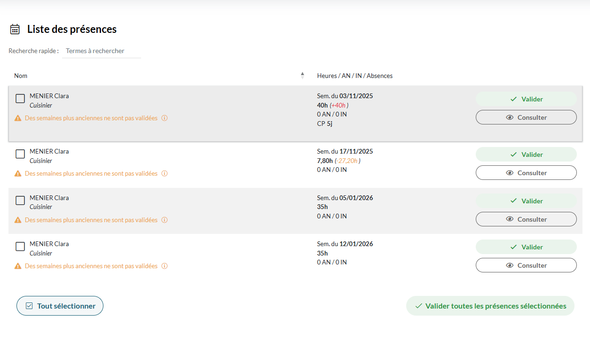The width and height of the screenshot is (590, 364).
Task: Check the box for week of 03/11/2025
Action: pyautogui.click(x=20, y=99)
